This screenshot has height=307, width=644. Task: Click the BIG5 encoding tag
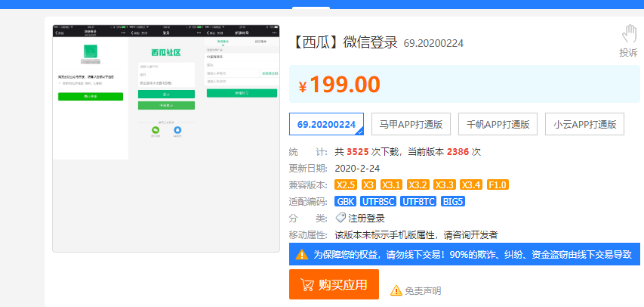[453, 202]
